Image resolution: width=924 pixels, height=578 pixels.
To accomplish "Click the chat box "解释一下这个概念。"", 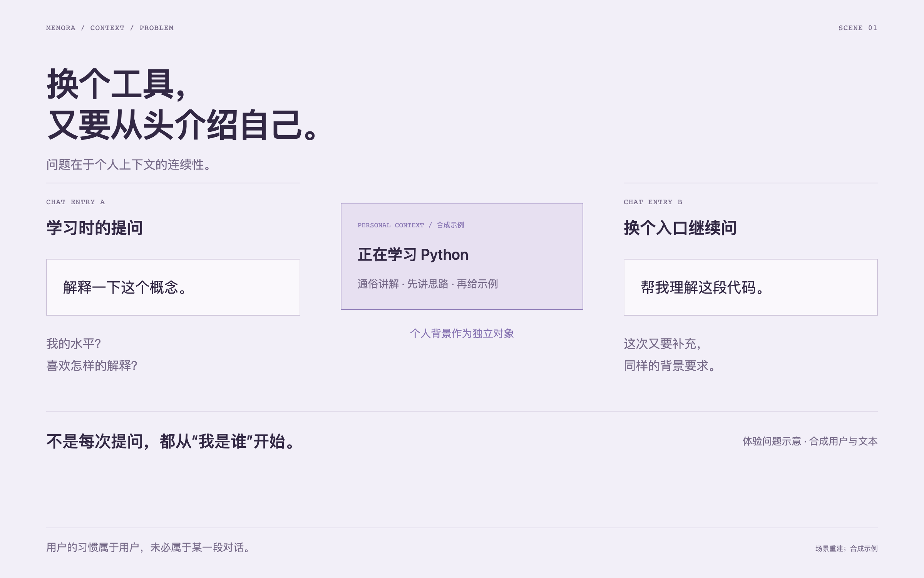I will (173, 287).
